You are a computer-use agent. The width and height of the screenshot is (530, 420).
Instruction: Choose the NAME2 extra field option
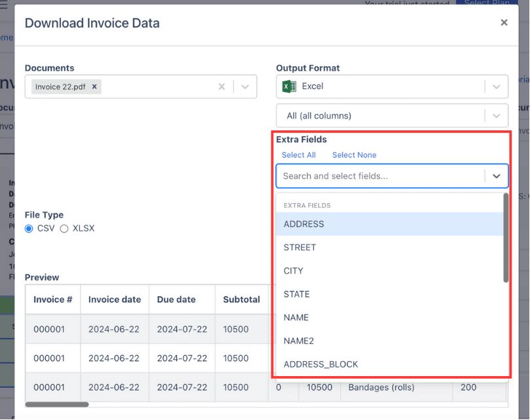point(389,341)
